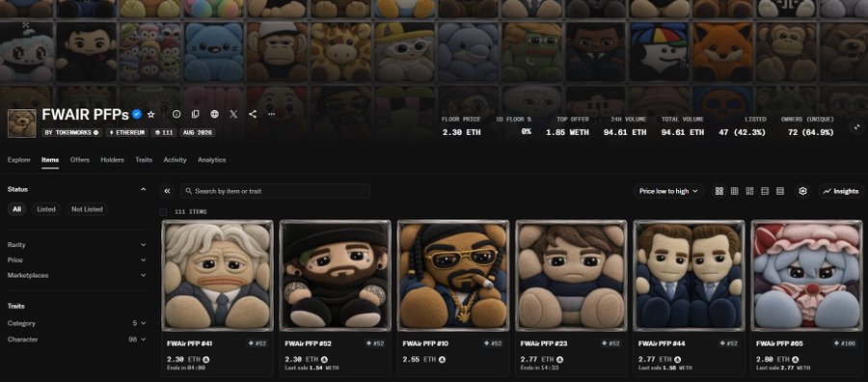Open the Insights panel

[x=841, y=191]
